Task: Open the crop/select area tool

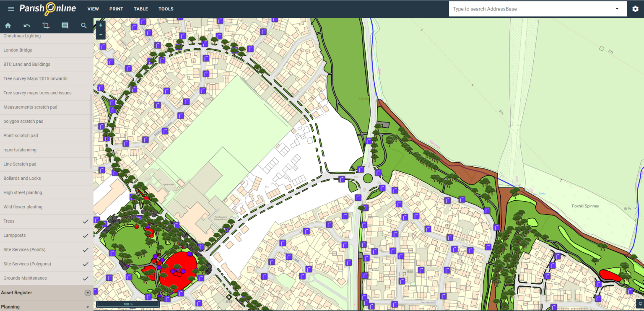Action: pyautogui.click(x=46, y=26)
